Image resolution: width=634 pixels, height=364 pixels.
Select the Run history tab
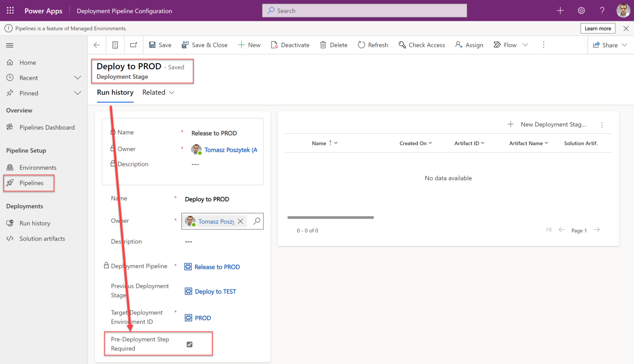coord(115,92)
